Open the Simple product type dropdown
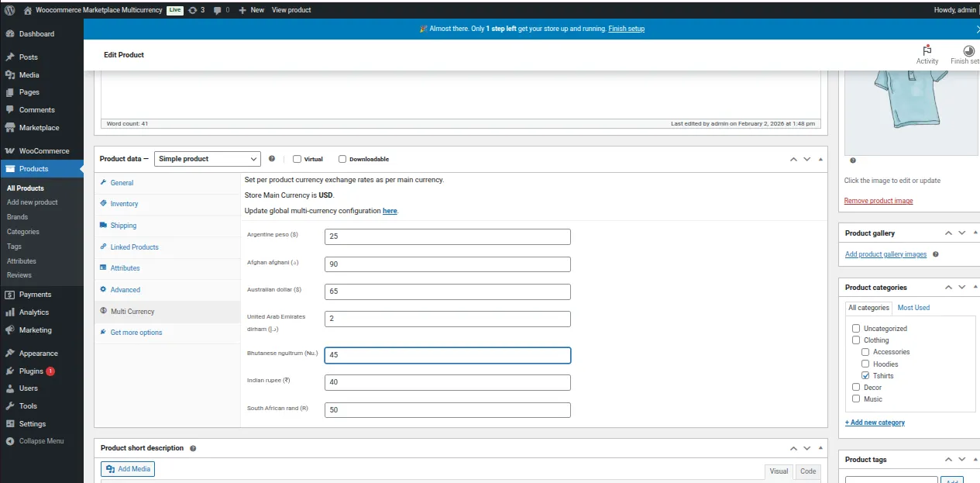Screen dimensions: 980x483 point(208,159)
